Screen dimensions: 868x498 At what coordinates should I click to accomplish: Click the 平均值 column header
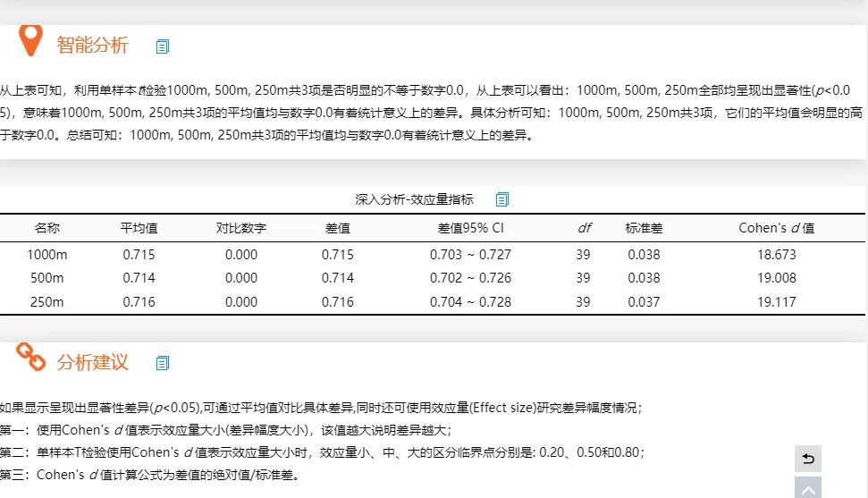pyautogui.click(x=139, y=228)
